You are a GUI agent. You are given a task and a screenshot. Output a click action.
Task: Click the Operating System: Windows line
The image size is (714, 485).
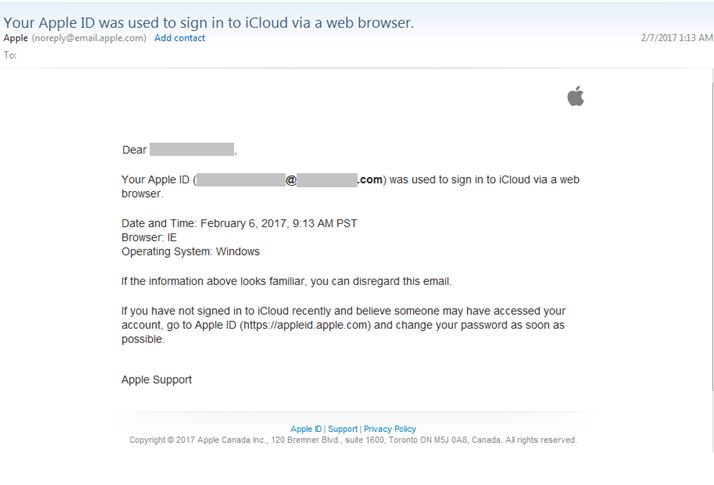click(x=190, y=252)
